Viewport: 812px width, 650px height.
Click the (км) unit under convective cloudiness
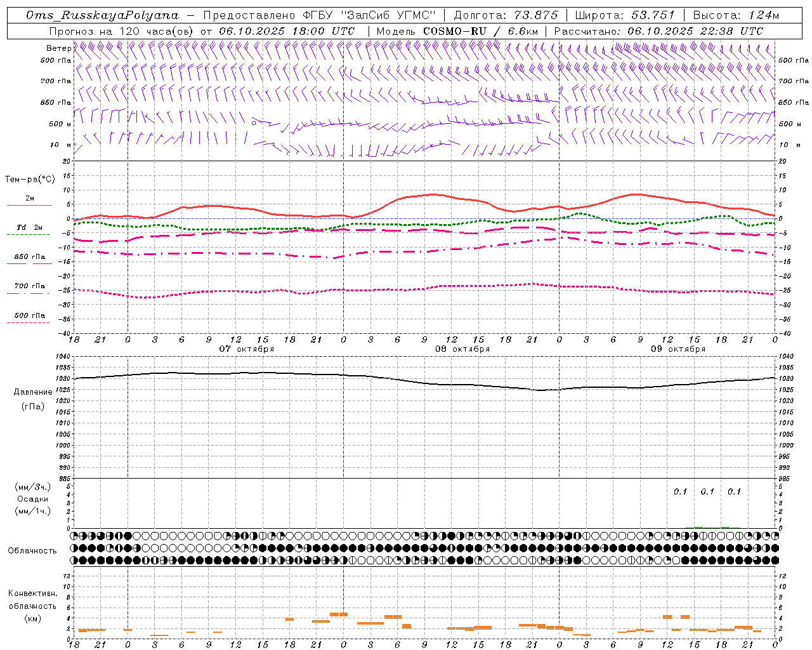click(x=32, y=618)
